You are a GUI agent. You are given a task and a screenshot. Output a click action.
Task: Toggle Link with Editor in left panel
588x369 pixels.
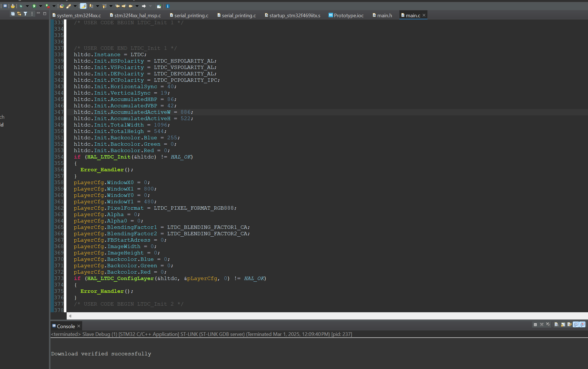[x=19, y=14]
